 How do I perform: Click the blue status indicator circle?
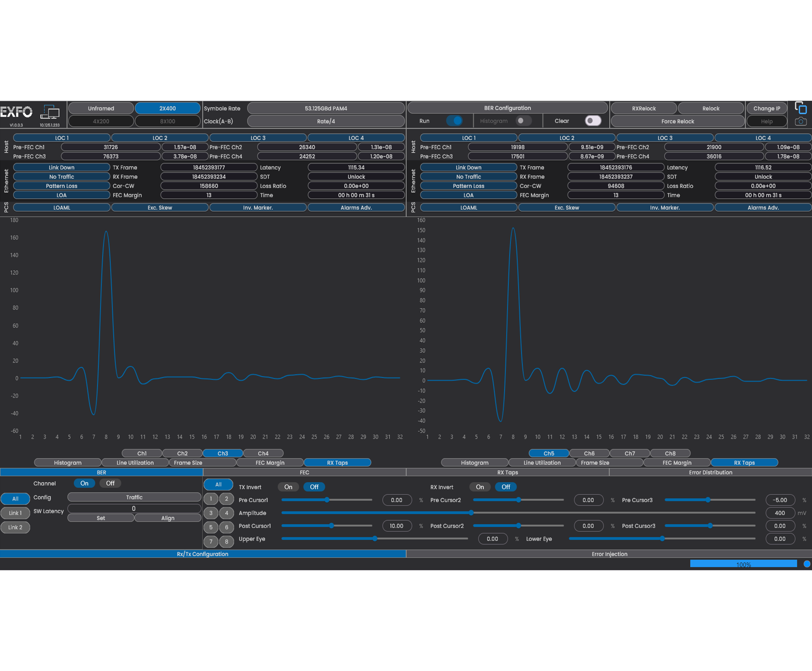(807, 564)
